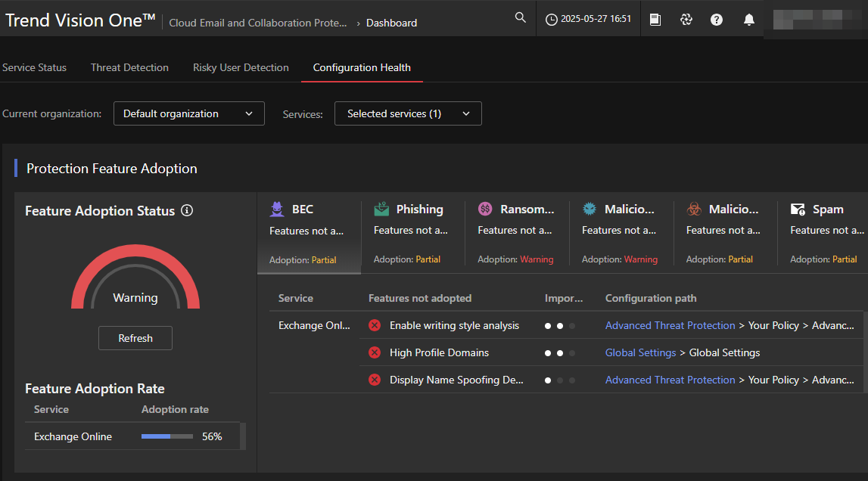Click the Cloud Email and Collaboration breadcrumb

pyautogui.click(x=258, y=23)
